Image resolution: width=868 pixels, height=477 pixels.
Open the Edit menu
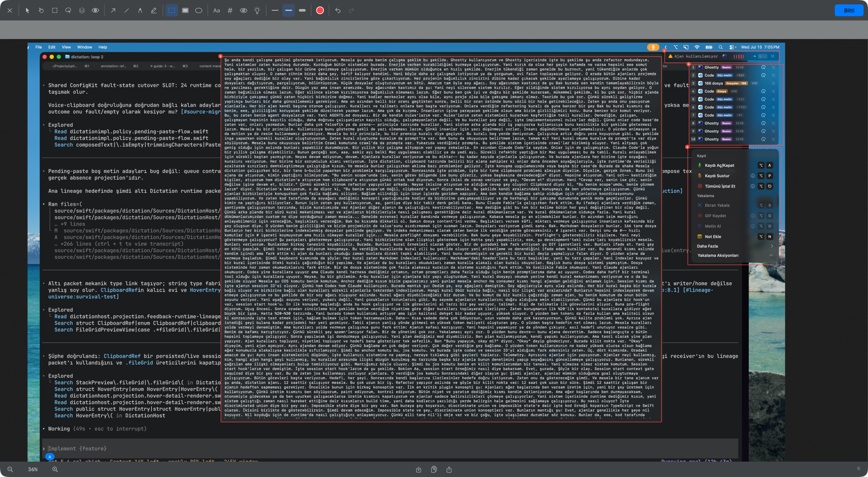coord(52,47)
